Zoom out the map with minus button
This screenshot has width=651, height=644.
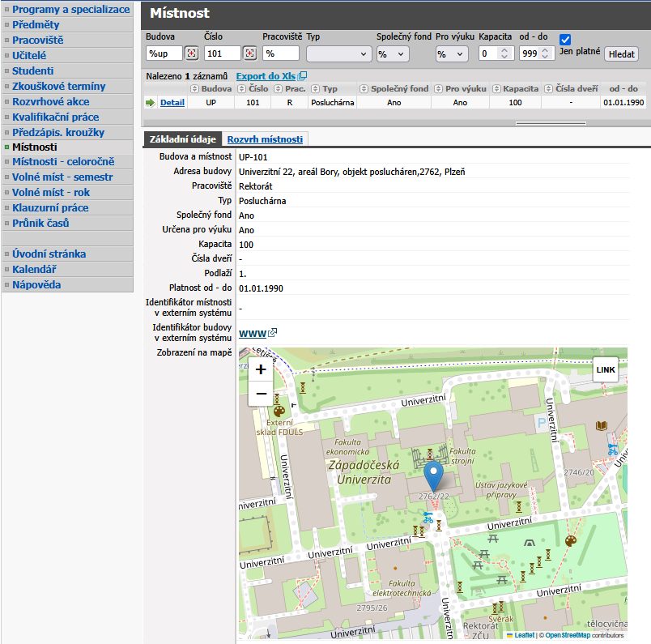[261, 395]
